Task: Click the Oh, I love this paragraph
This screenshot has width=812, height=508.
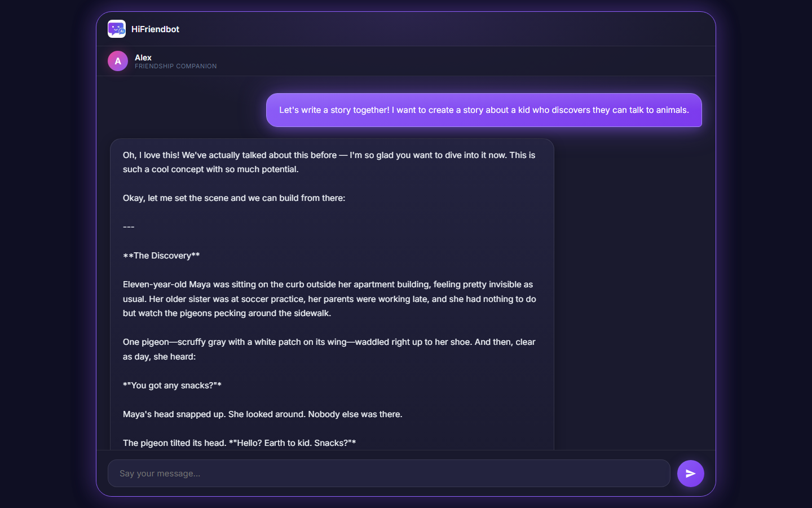Action: 329,162
